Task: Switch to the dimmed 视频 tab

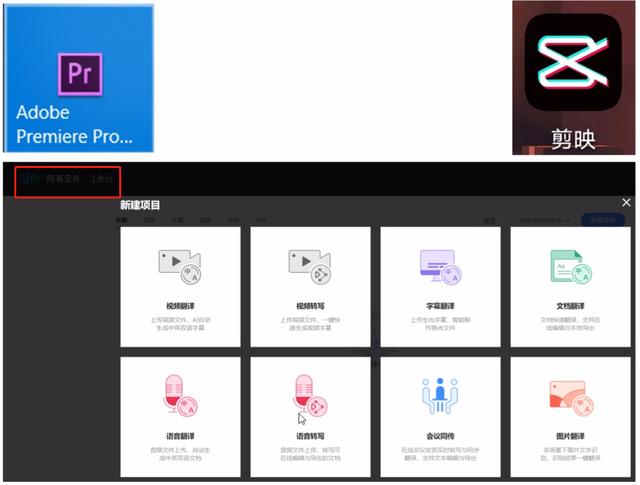Action: click(x=149, y=219)
